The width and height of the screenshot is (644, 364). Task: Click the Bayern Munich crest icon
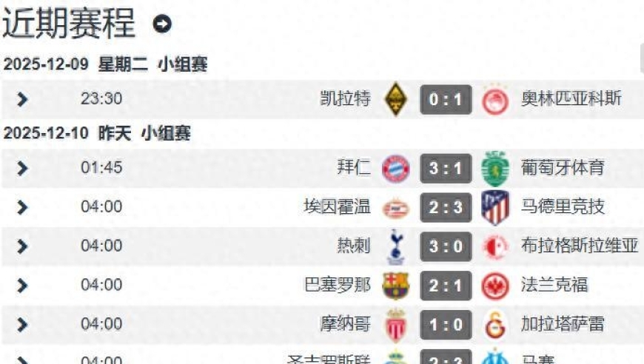pos(395,169)
